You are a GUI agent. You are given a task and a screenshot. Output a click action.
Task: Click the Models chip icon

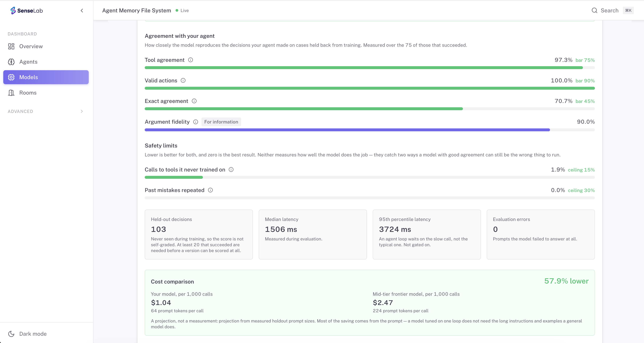pos(11,77)
